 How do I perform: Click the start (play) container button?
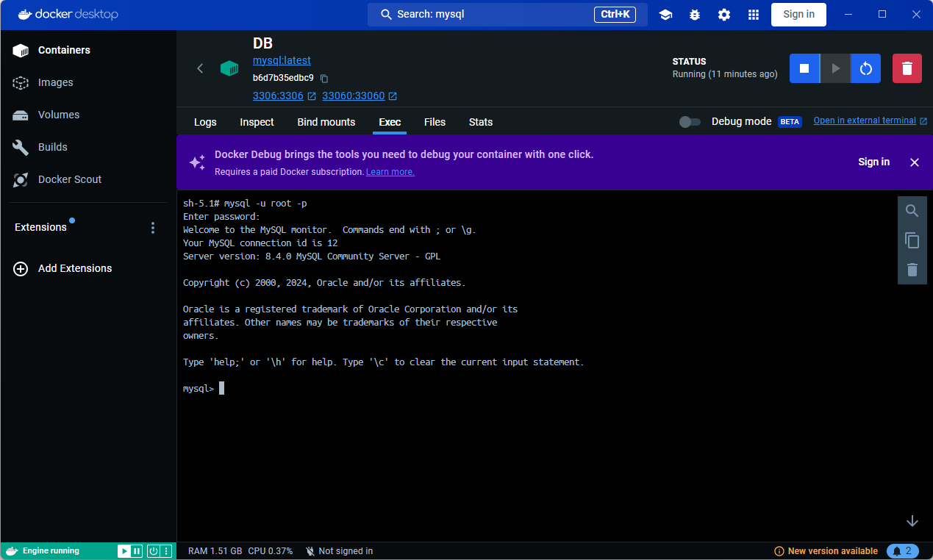(835, 68)
